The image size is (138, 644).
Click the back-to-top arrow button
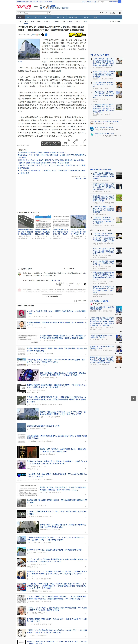(133, 398)
